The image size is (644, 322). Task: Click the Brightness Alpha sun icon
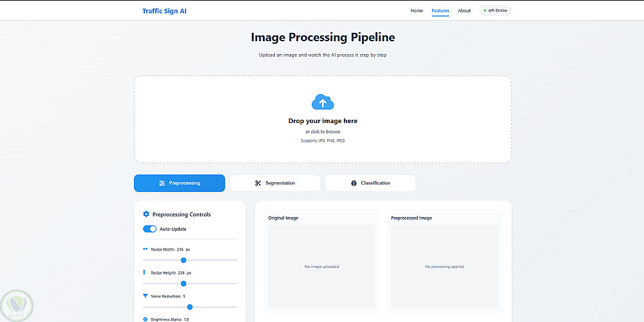(x=145, y=319)
